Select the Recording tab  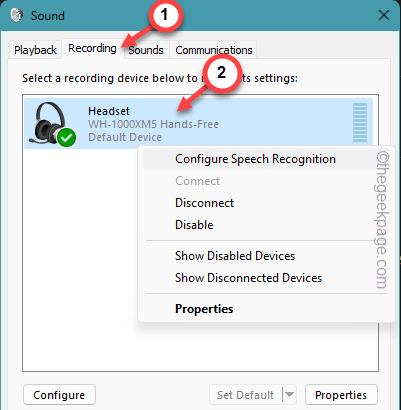click(x=92, y=49)
